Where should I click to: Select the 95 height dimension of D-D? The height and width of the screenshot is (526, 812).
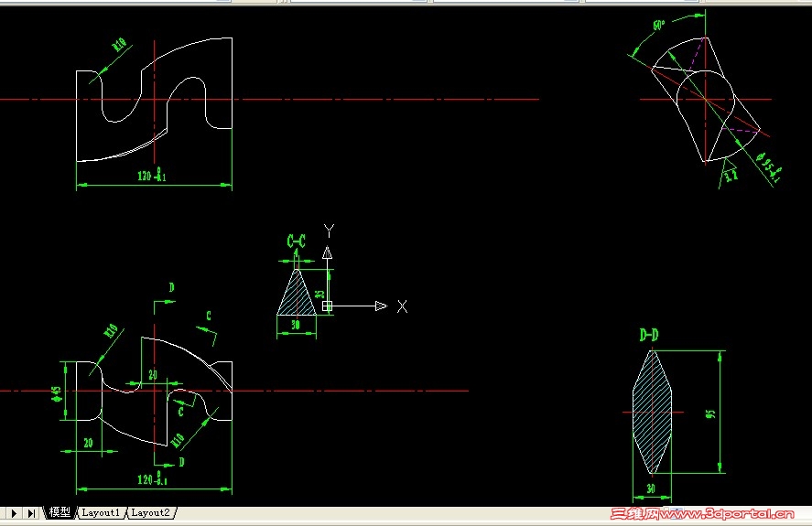(710, 414)
